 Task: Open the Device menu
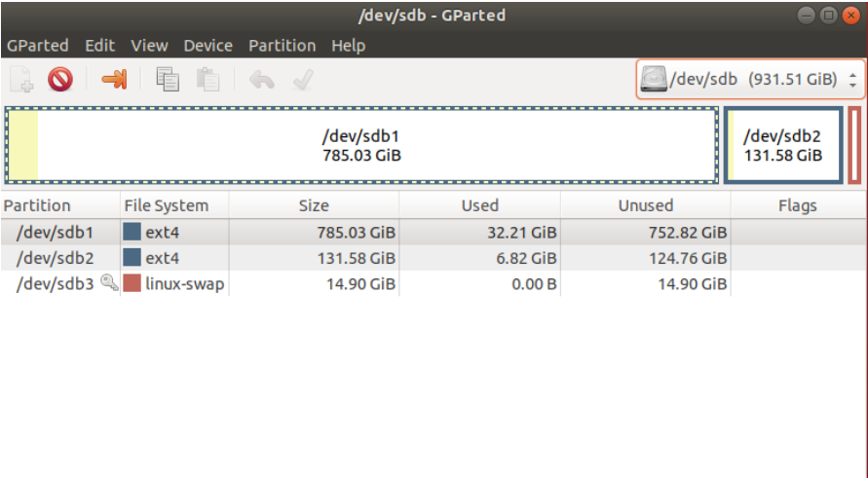pyautogui.click(x=208, y=46)
